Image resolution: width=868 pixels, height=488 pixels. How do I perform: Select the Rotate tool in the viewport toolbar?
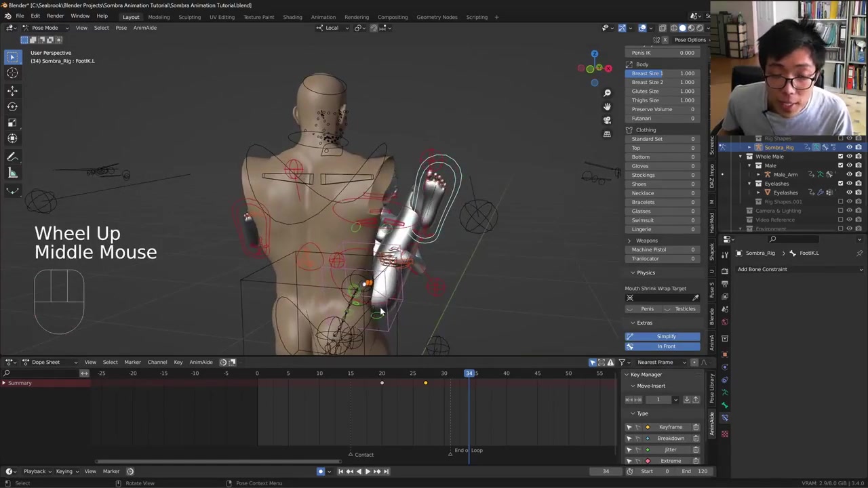coord(12,106)
